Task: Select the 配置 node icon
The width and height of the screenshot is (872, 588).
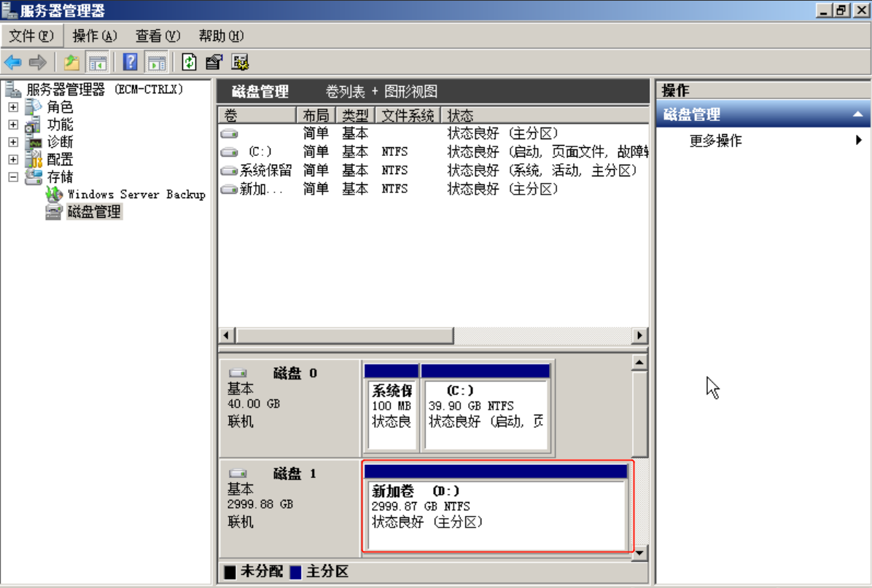Action: (x=34, y=160)
